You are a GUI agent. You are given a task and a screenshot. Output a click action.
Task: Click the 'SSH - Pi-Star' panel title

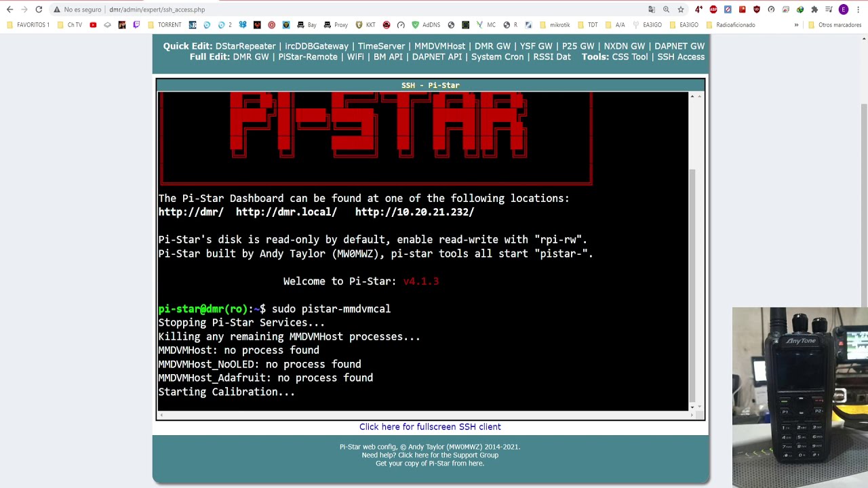[431, 85]
